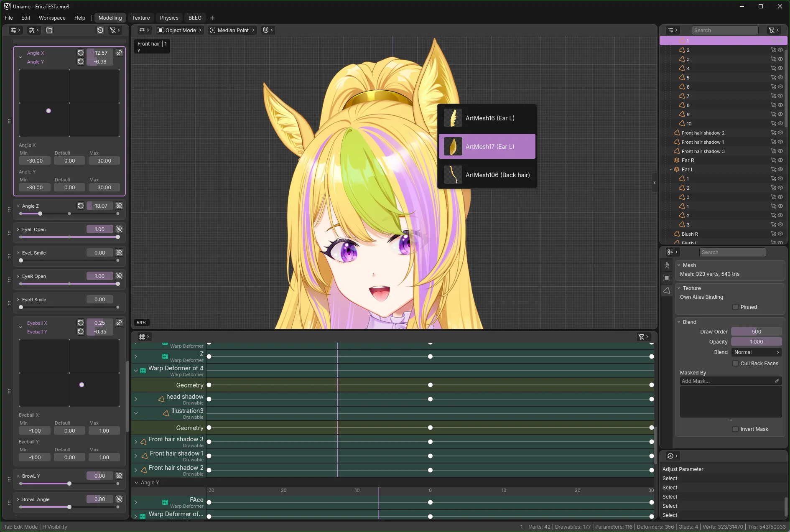Expand head shadow timeline row
The width and height of the screenshot is (790, 532).
pyautogui.click(x=136, y=399)
